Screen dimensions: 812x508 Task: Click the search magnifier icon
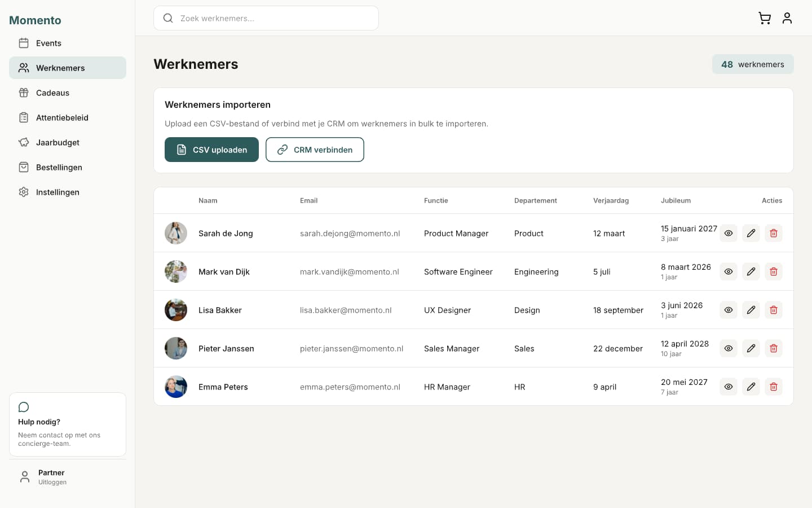(168, 17)
